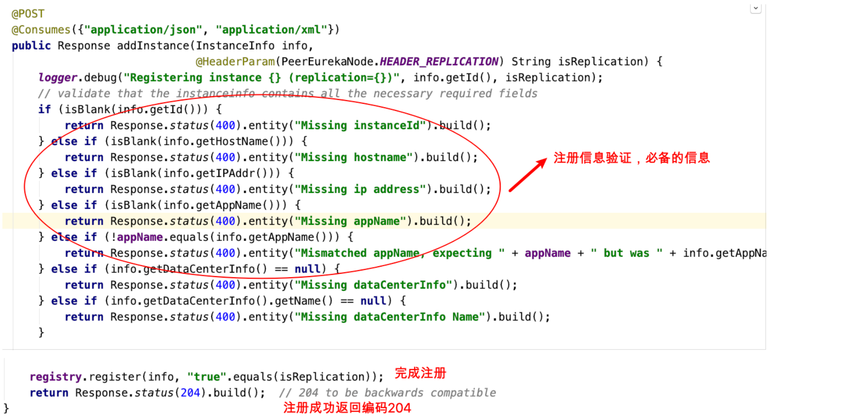Click the "true".equals(isReplication) expression
This screenshot has height=420, width=868.
pyautogui.click(x=279, y=377)
